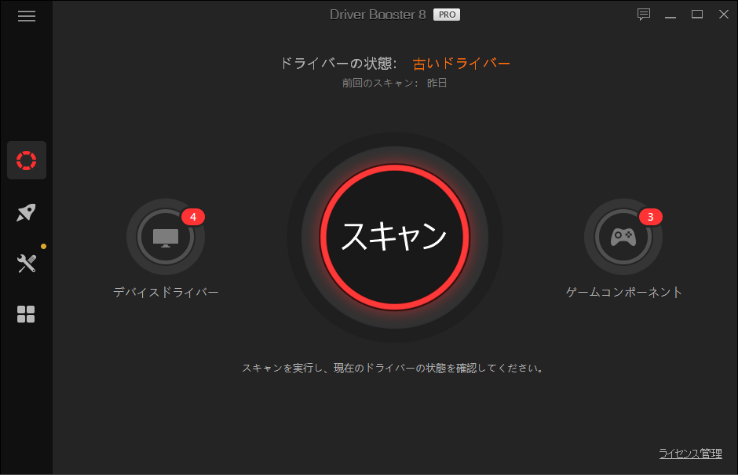
Task: Open the Tools wrench sidebar icon
Action: [26, 263]
